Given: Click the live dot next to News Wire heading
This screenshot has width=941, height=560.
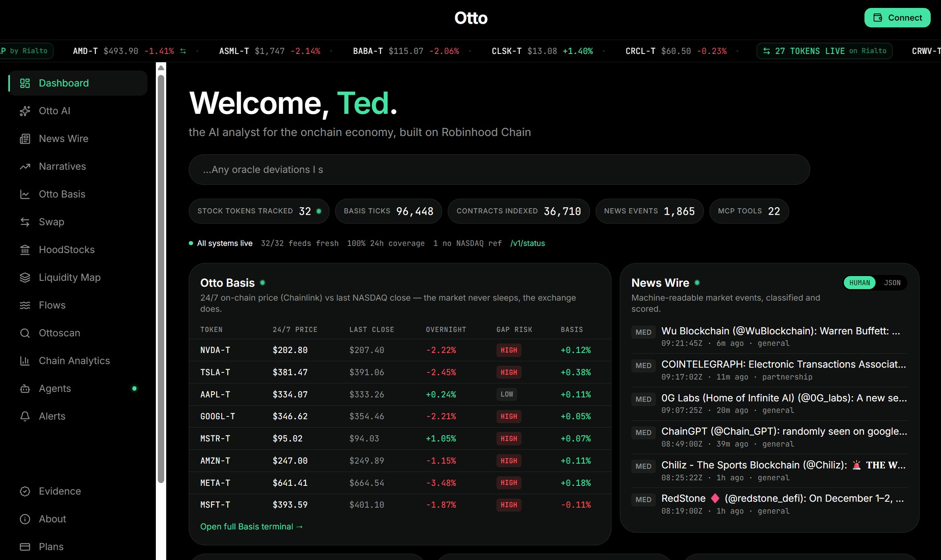Looking at the screenshot, I should (x=697, y=283).
